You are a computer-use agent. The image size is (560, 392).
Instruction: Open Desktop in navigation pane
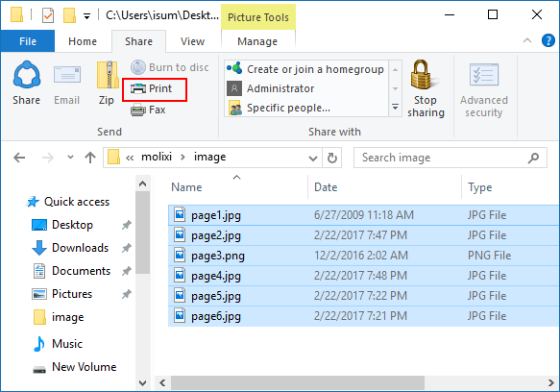coord(62,225)
